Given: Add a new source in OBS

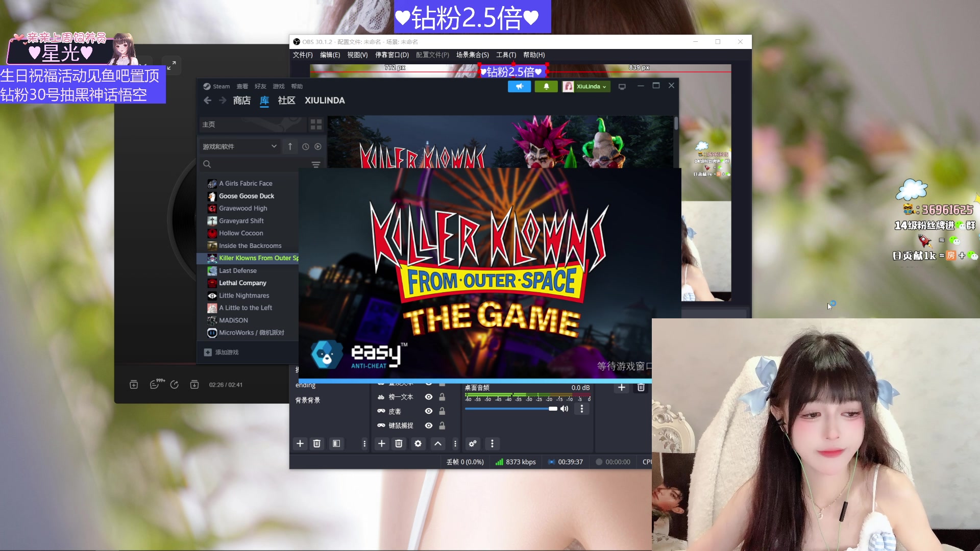Looking at the screenshot, I should tap(381, 444).
